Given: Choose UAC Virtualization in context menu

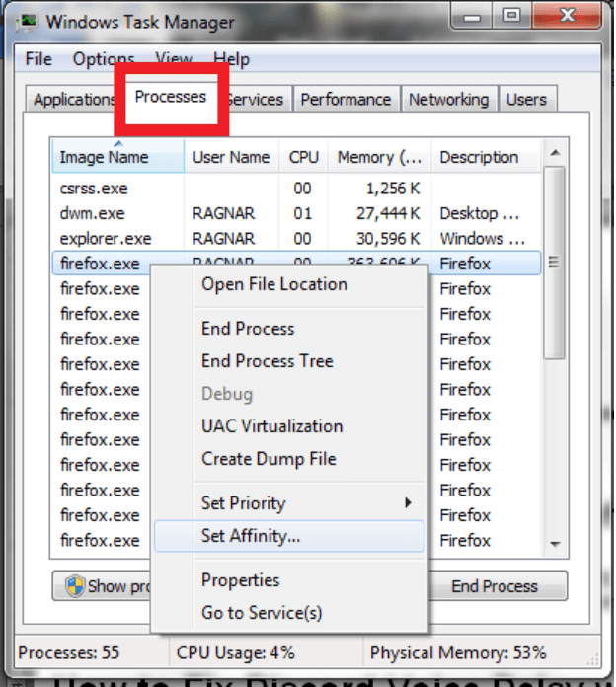Looking at the screenshot, I should (289, 426).
